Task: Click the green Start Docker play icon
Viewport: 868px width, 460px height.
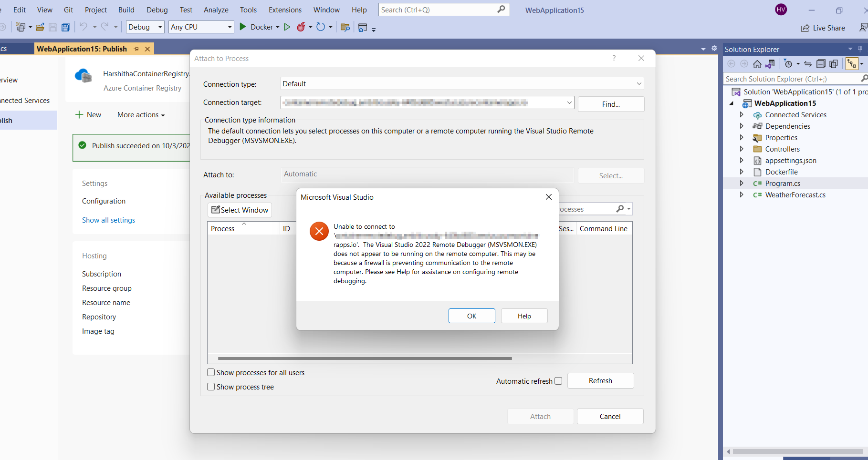Action: click(242, 27)
